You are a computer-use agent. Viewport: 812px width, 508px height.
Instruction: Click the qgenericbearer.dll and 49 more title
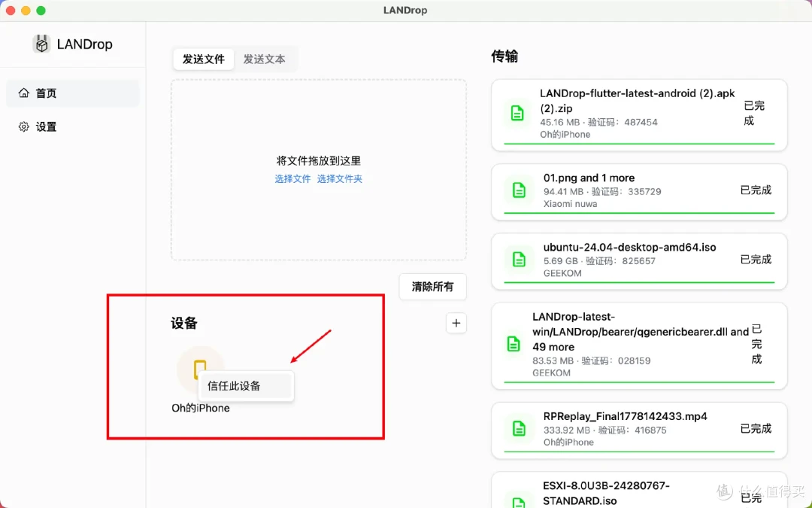tap(641, 332)
